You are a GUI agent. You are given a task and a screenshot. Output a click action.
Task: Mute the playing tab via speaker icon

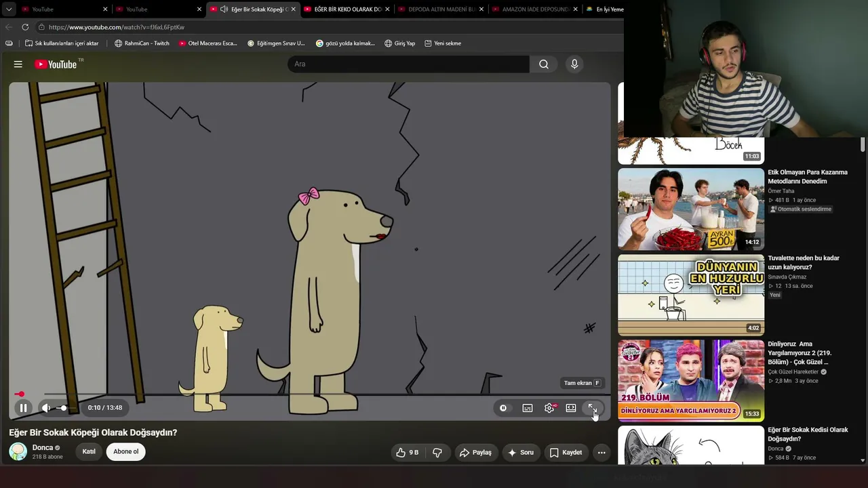point(224,9)
